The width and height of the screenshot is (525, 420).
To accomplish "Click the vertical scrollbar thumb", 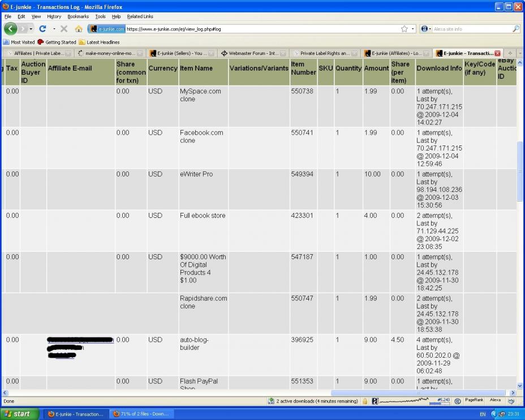I will 520,172.
